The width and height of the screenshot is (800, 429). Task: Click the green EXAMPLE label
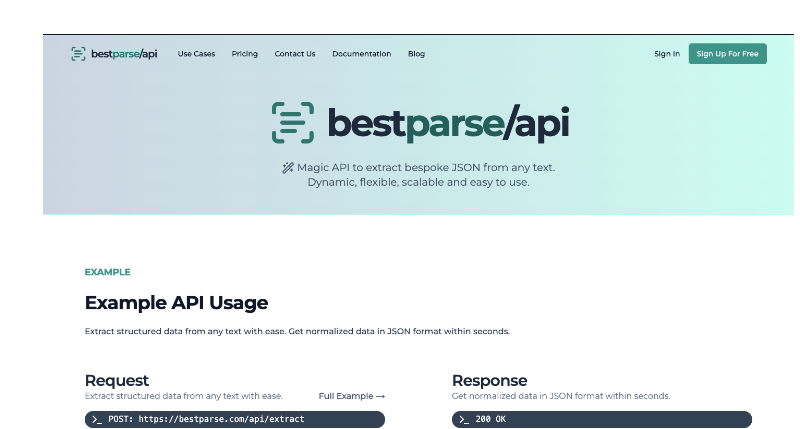click(108, 272)
